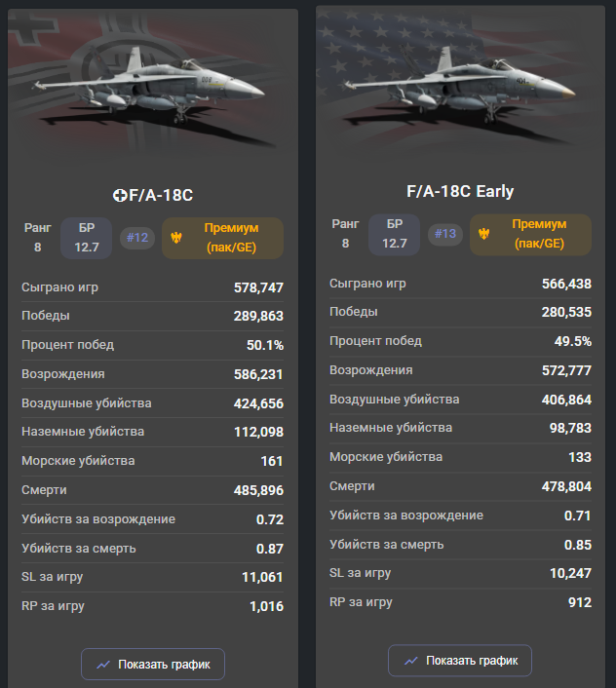Select the #12 rank badge
The height and width of the screenshot is (688, 616).
coord(137,238)
